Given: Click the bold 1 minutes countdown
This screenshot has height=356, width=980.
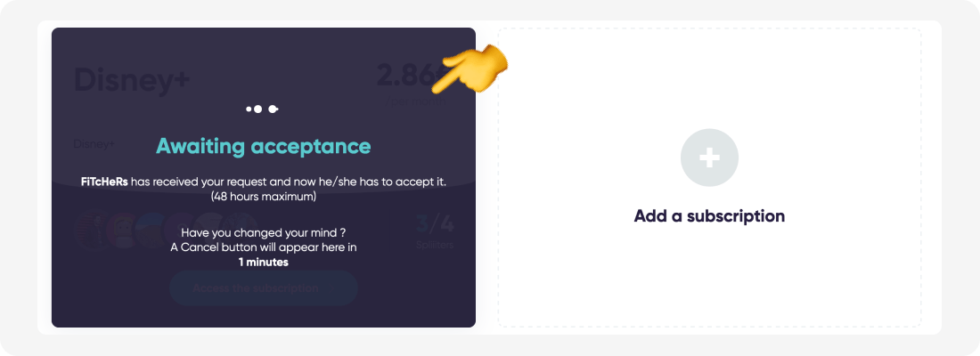Looking at the screenshot, I should coord(263,263).
